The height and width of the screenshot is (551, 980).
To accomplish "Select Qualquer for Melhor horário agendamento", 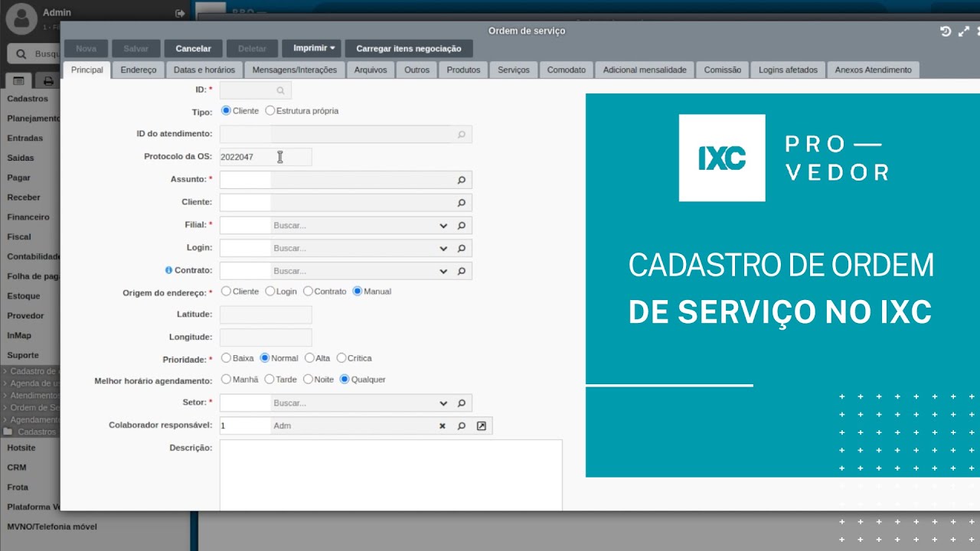I will click(x=345, y=379).
